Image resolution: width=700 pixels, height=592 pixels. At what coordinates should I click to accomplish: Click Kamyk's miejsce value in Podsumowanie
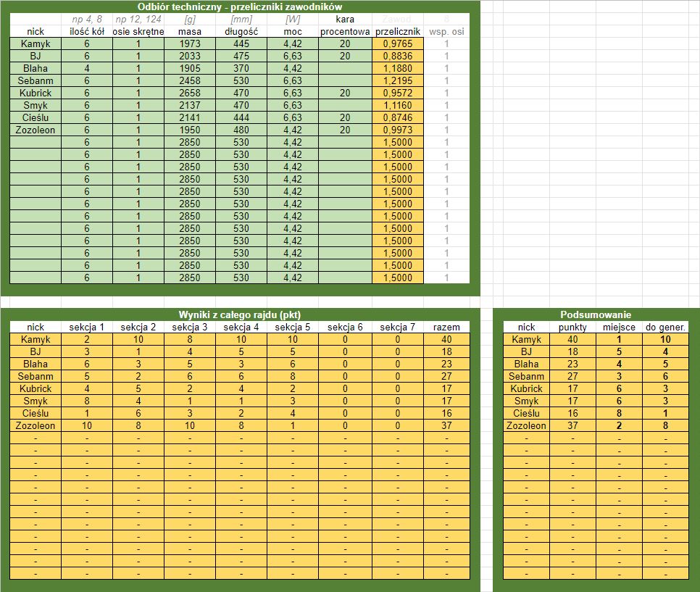pyautogui.click(x=619, y=339)
